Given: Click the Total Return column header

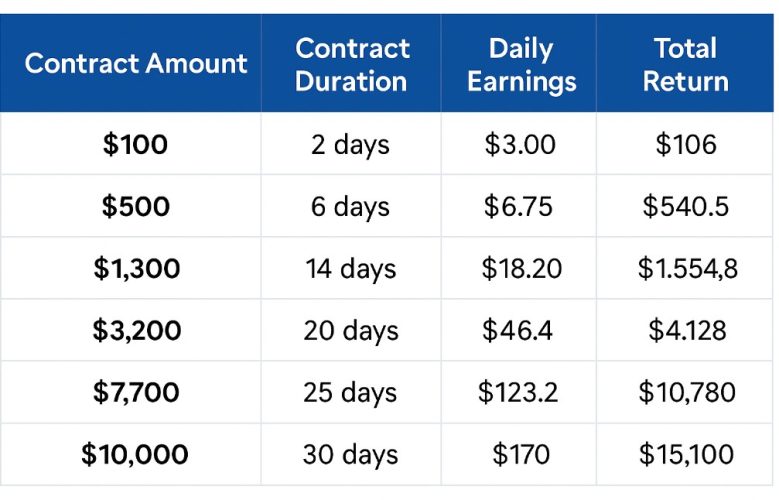Looking at the screenshot, I should click(x=685, y=64).
